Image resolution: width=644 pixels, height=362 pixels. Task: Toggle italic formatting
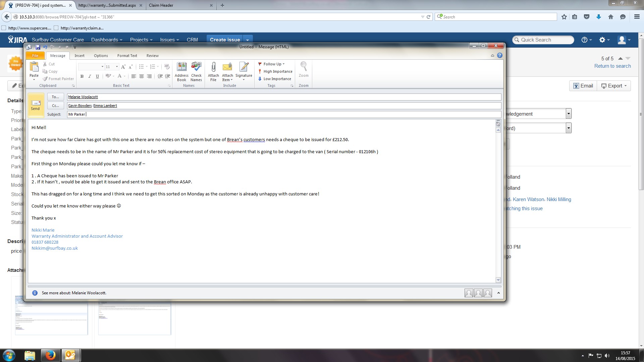coord(90,76)
